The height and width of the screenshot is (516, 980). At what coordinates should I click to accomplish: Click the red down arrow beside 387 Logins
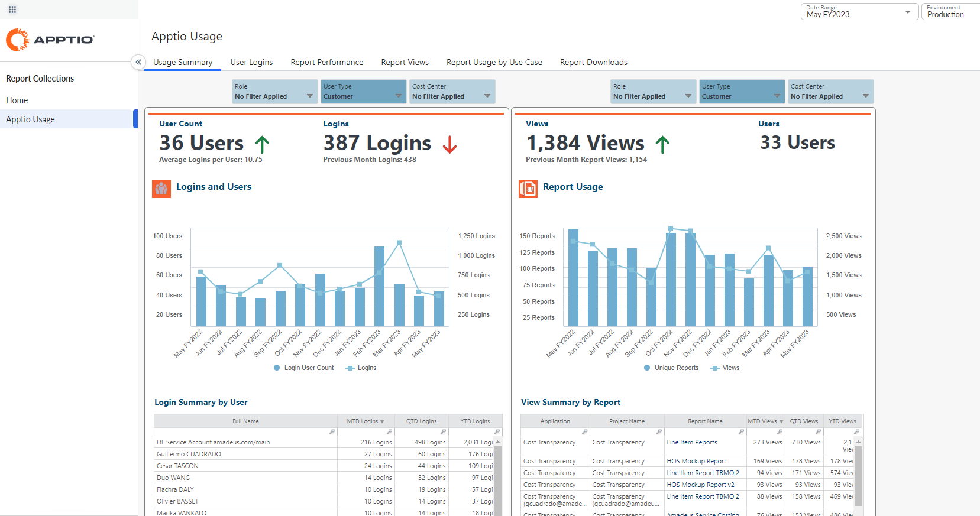point(450,144)
